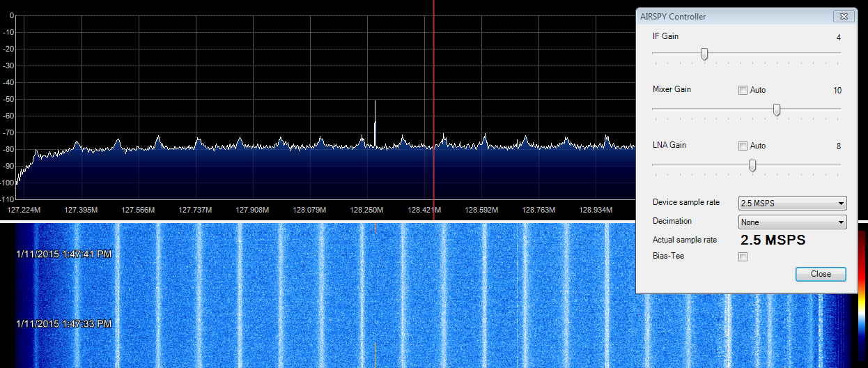Close the AIRSPY Controller window via X
The height and width of the screenshot is (368, 868).
point(844,16)
